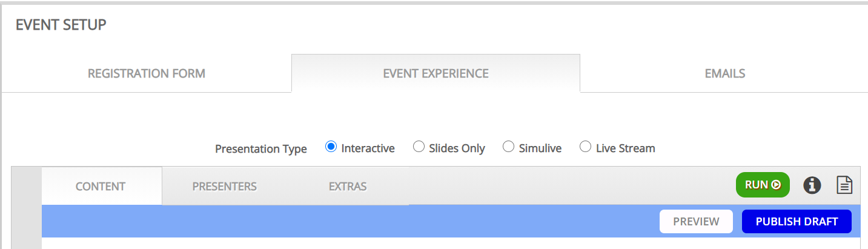Click the document notes icon

click(844, 185)
